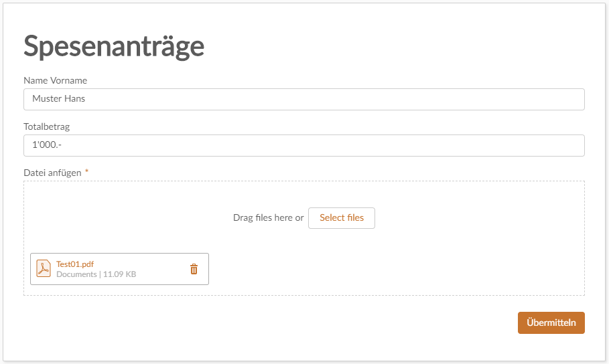Image resolution: width=609 pixels, height=364 pixels.
Task: Click the red asterisk after Datei anfügen
Action: 87,173
